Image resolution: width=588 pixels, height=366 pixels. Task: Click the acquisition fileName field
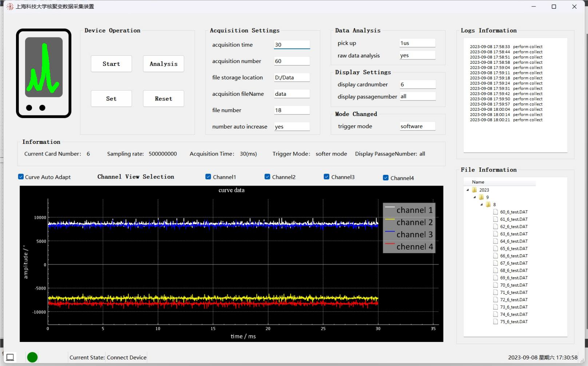point(292,94)
